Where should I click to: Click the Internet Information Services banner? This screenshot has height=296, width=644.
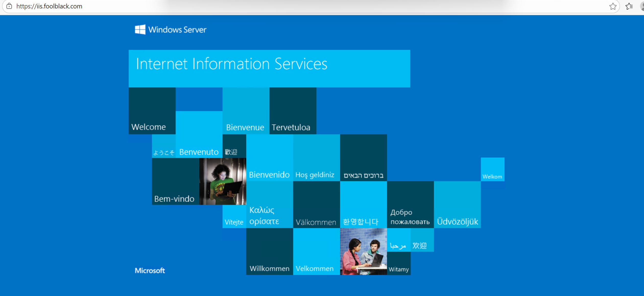click(x=269, y=68)
